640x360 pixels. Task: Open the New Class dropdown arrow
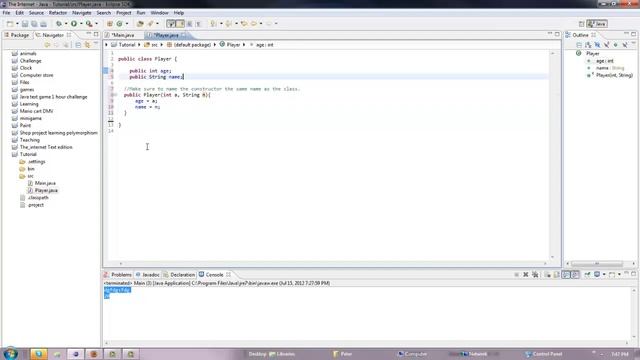[x=127, y=24]
